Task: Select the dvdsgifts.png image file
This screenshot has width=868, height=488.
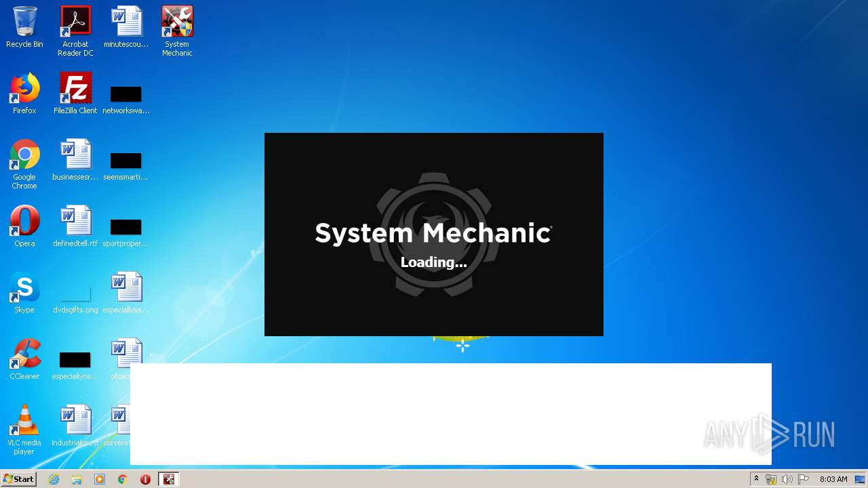Action: click(x=75, y=298)
